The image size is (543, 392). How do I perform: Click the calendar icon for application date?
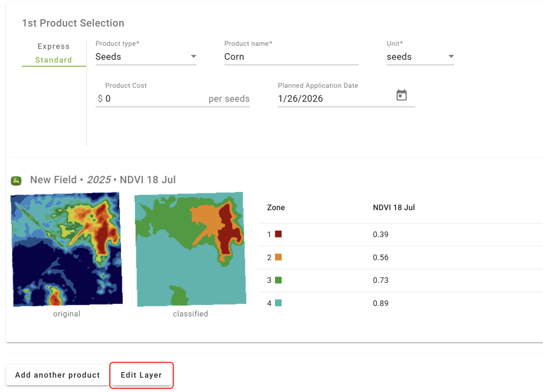tap(402, 95)
